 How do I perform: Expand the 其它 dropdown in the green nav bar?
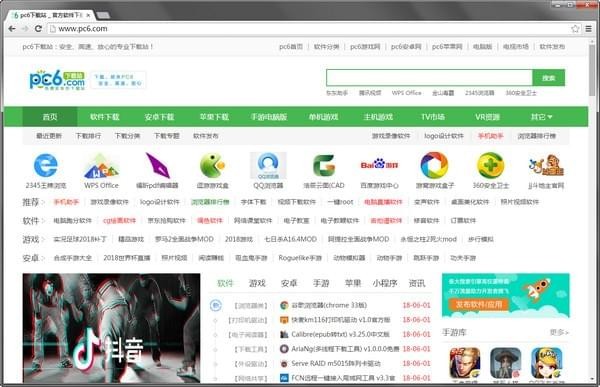click(x=541, y=117)
